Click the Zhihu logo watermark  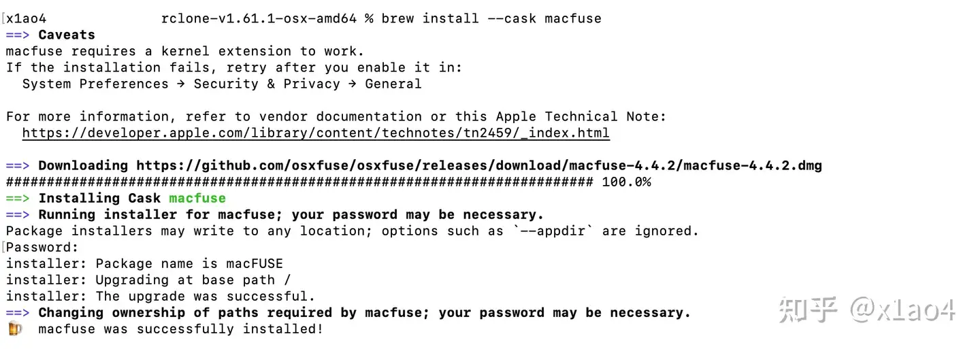click(x=807, y=310)
